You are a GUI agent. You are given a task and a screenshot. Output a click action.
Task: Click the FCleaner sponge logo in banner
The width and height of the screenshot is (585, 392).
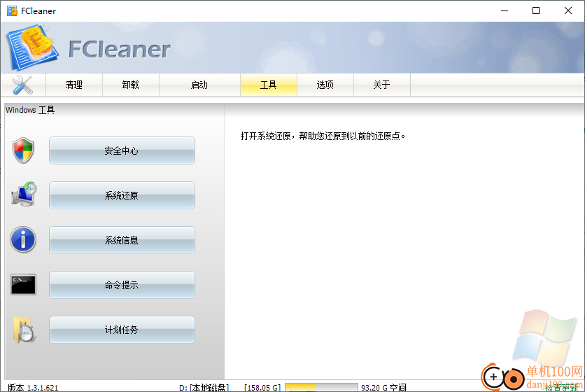point(32,48)
